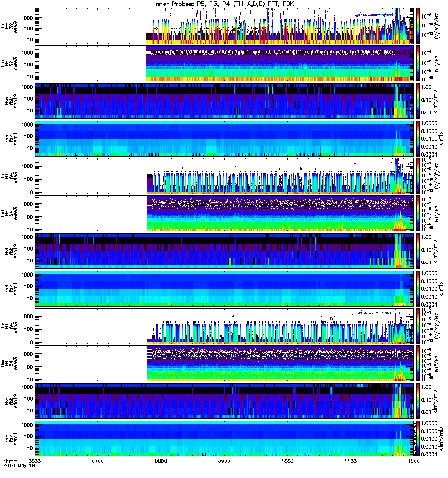Click the <|nT|> unit label of tha fbk scm1
This screenshot has height=478, width=448.
click(x=440, y=139)
